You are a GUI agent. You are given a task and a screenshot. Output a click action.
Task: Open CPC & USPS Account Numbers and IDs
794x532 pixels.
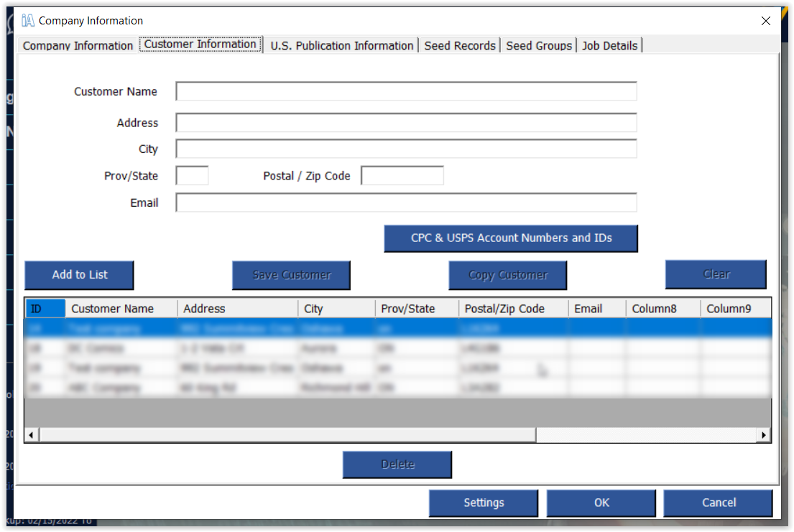click(x=511, y=238)
